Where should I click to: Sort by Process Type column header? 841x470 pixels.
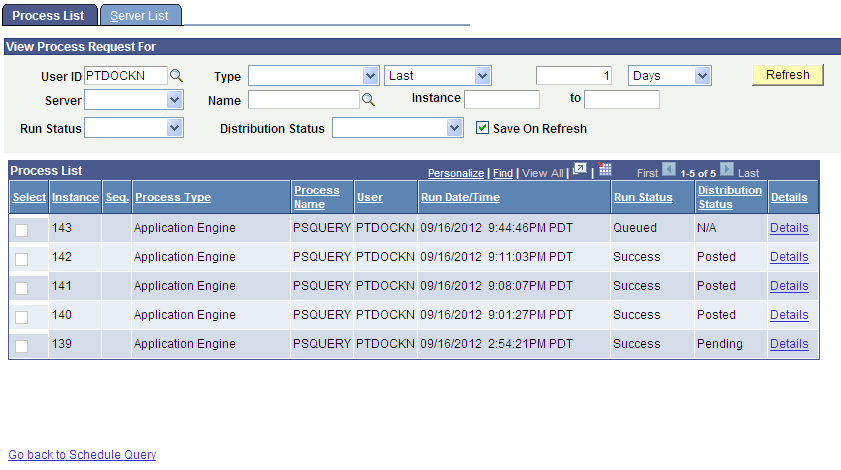[x=173, y=197]
